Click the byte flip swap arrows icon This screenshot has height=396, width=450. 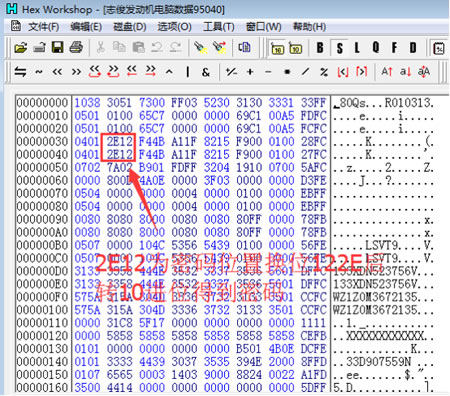tap(20, 72)
